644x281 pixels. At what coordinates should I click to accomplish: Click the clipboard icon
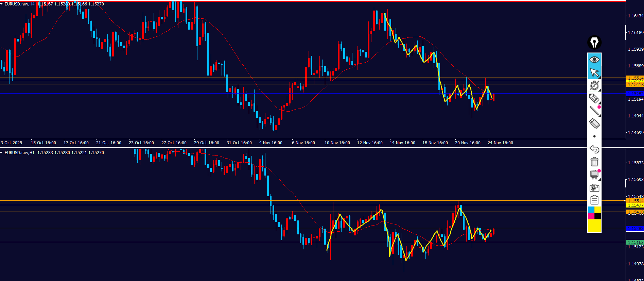594,200
